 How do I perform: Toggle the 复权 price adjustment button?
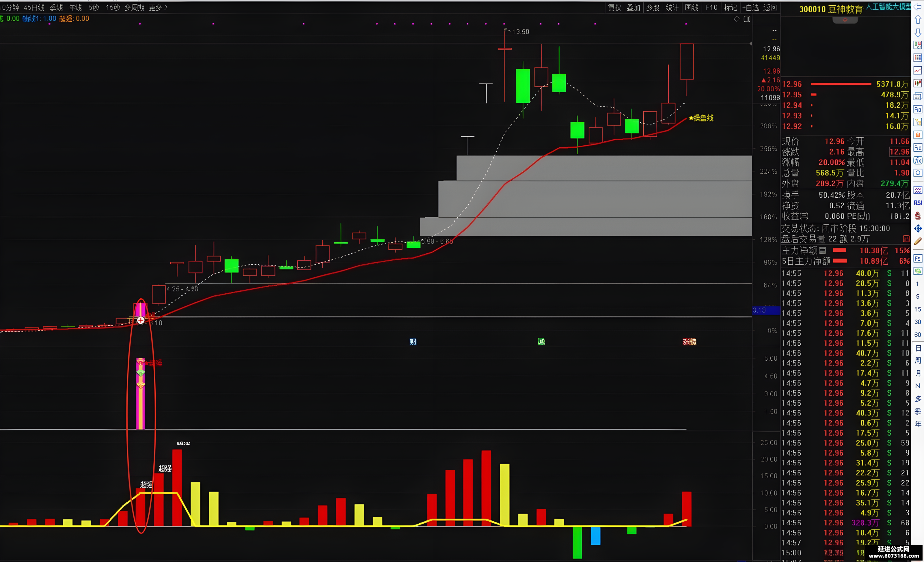click(614, 8)
